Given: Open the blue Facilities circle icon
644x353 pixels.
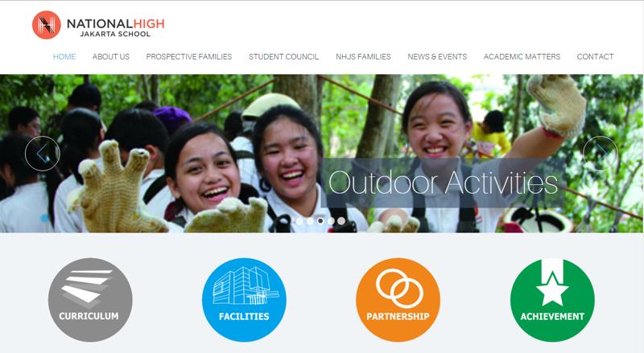Looking at the screenshot, I should coord(245,300).
